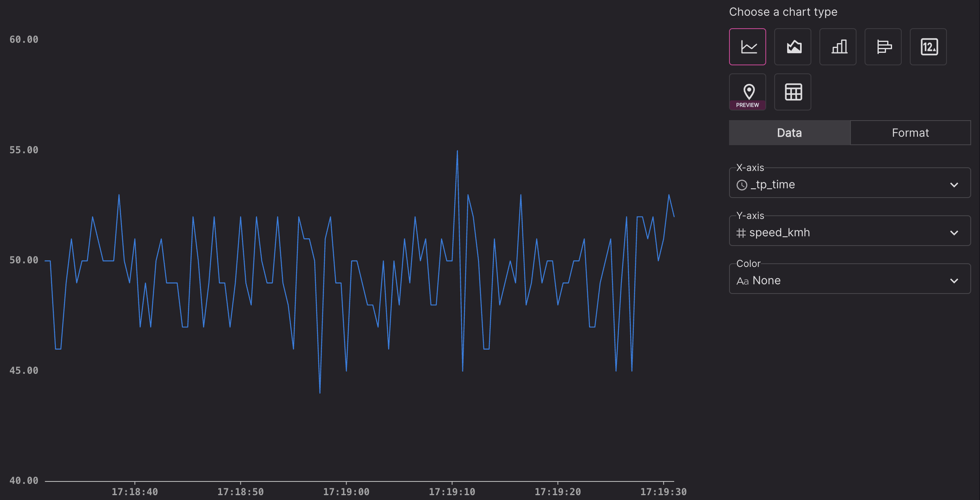This screenshot has height=500, width=980.
Task: Select the table visualization type
Action: tap(792, 92)
